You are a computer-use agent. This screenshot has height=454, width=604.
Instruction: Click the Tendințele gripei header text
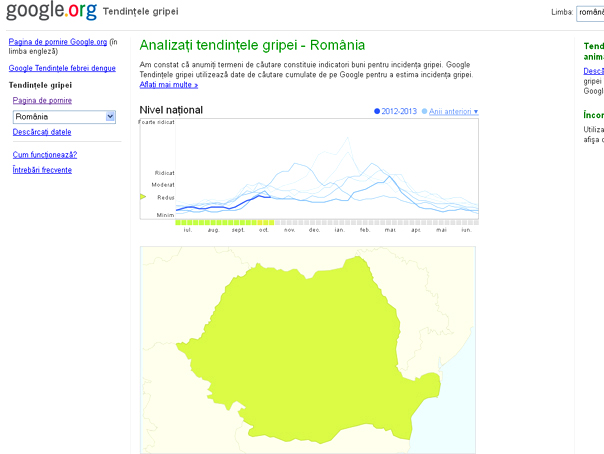point(141,12)
